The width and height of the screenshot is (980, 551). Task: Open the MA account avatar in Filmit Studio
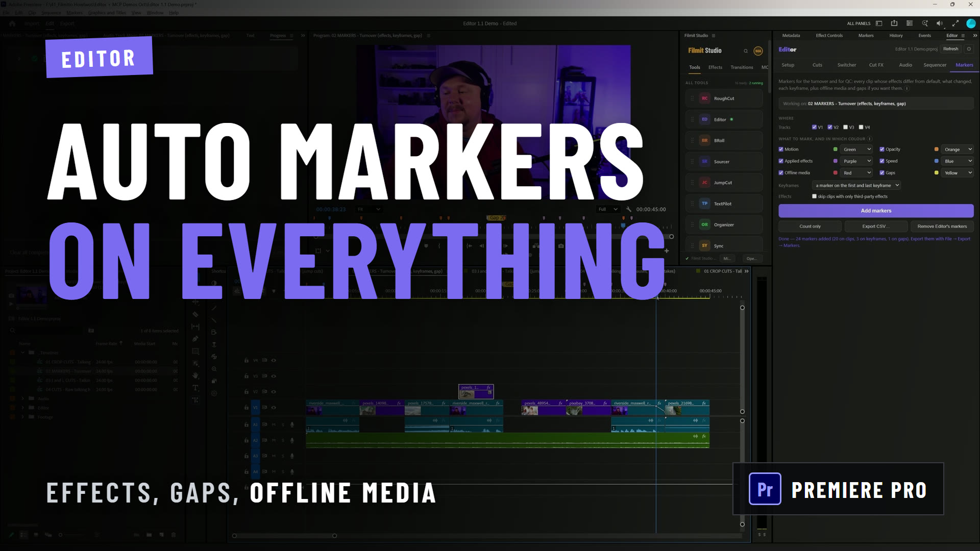(x=758, y=51)
